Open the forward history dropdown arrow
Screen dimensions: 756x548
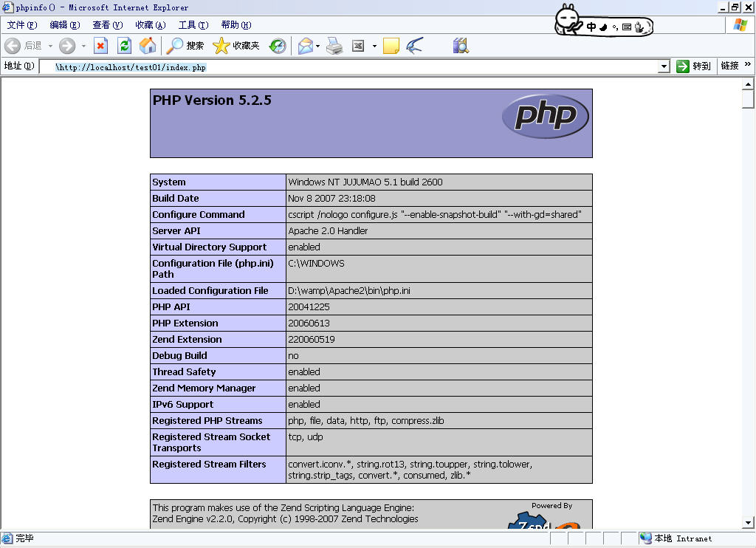[x=83, y=46]
